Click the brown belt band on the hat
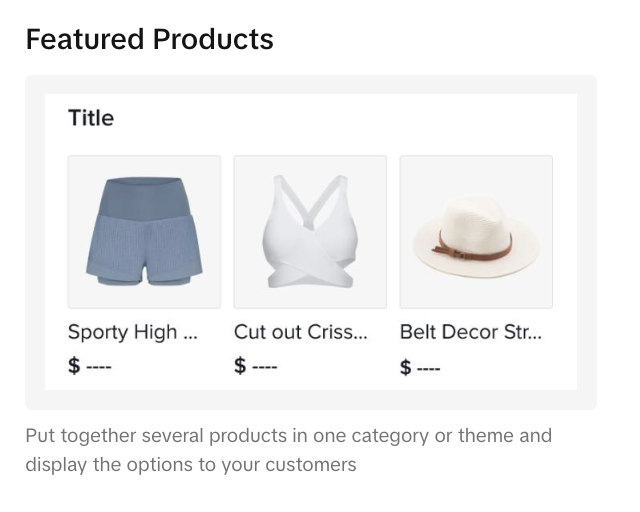 coord(472,242)
